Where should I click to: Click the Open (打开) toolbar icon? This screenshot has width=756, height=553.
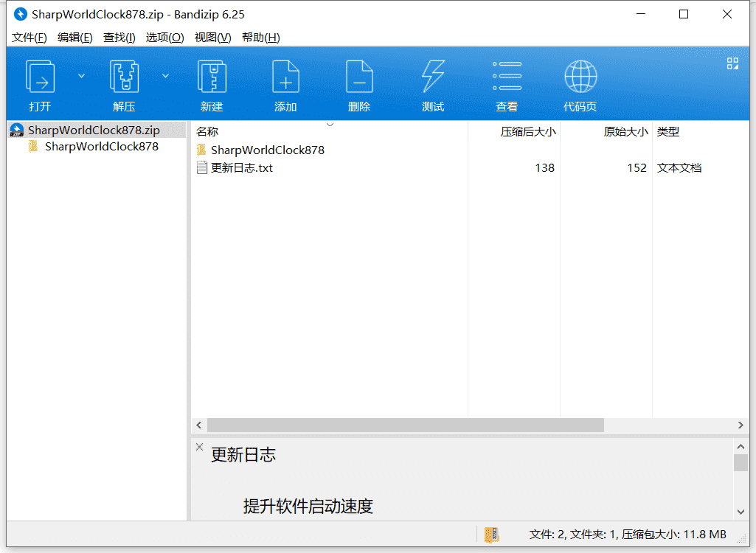tap(40, 76)
